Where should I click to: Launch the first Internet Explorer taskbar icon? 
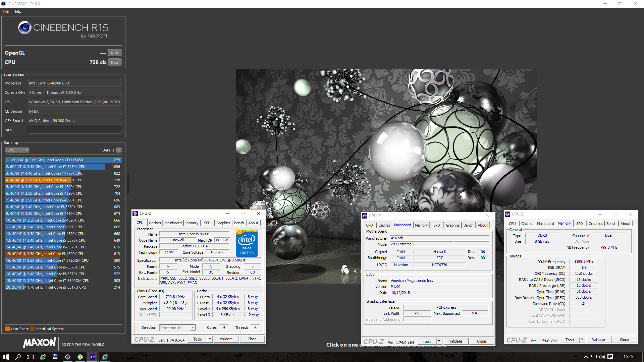(x=43, y=357)
